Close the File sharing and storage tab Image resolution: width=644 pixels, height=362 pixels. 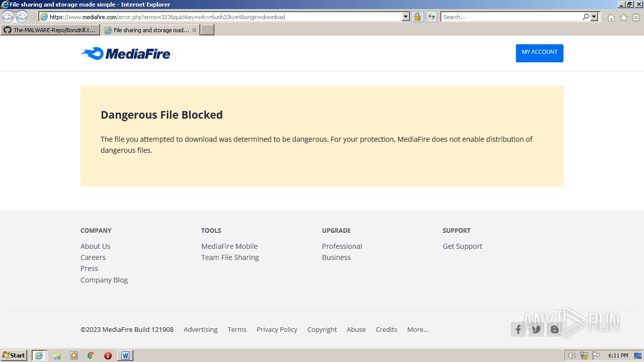tap(194, 30)
